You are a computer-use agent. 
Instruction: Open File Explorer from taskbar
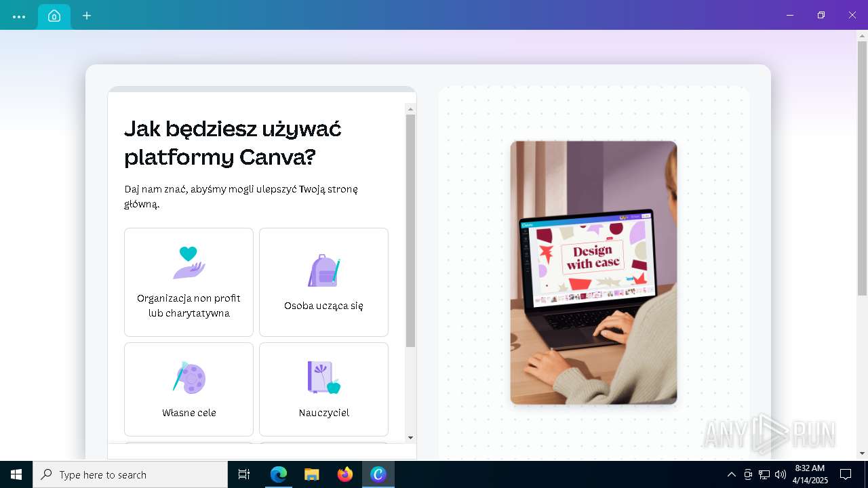click(312, 474)
